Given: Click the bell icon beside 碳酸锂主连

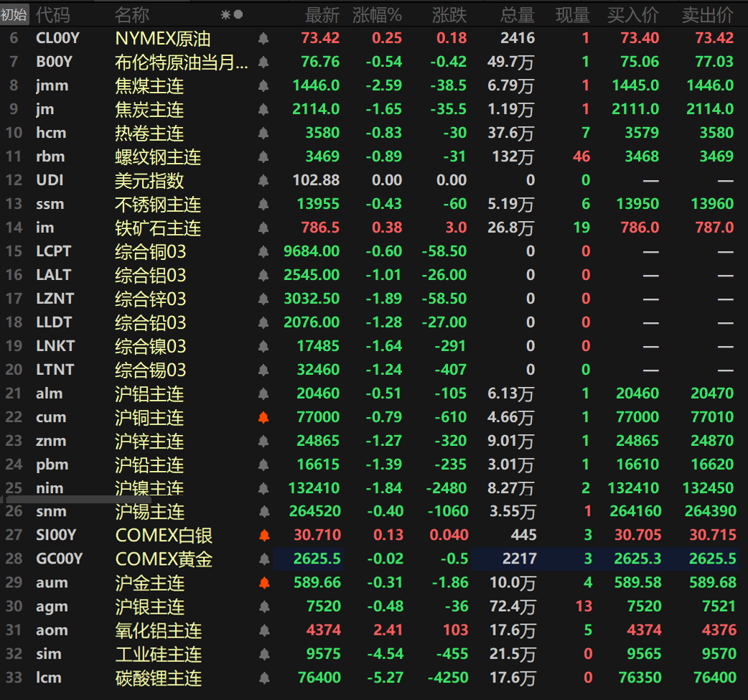Looking at the screenshot, I should click(x=263, y=678).
